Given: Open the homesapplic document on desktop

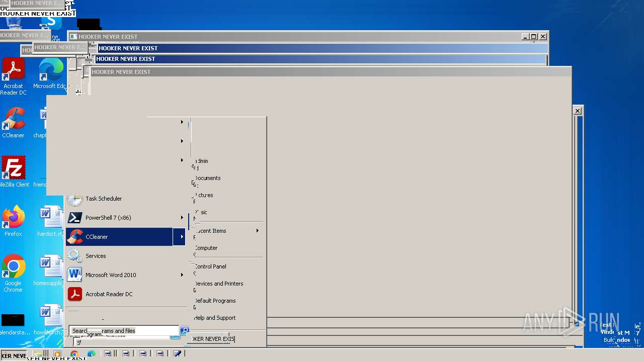Looking at the screenshot, I should [49, 270].
